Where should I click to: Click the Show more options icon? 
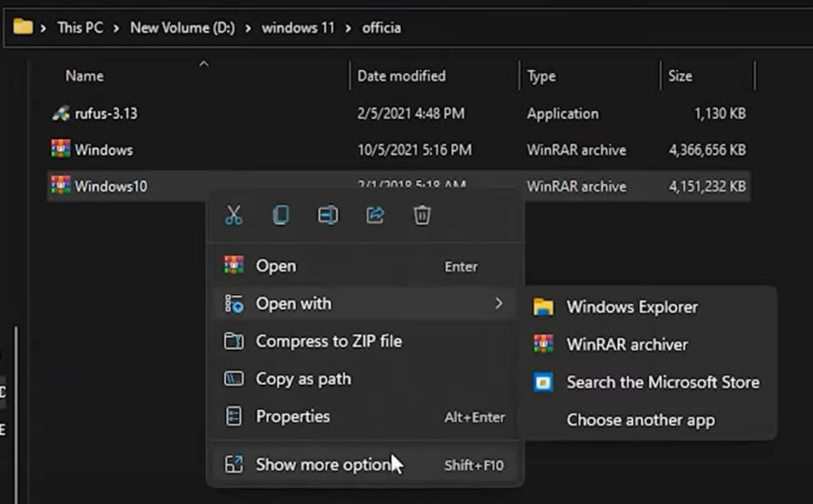pyautogui.click(x=233, y=464)
